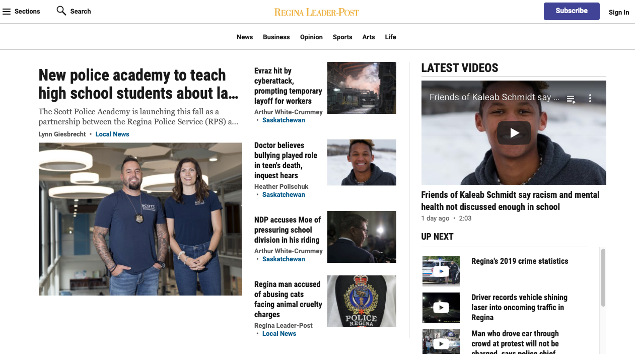This screenshot has height=364, width=635.
Task: Open the Business section
Action: pos(276,37)
